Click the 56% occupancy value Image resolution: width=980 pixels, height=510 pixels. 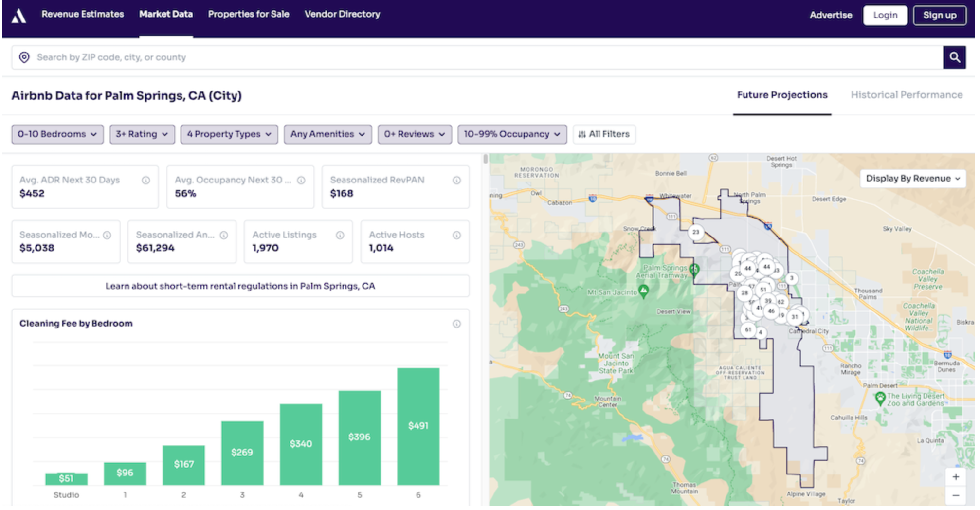point(185,194)
